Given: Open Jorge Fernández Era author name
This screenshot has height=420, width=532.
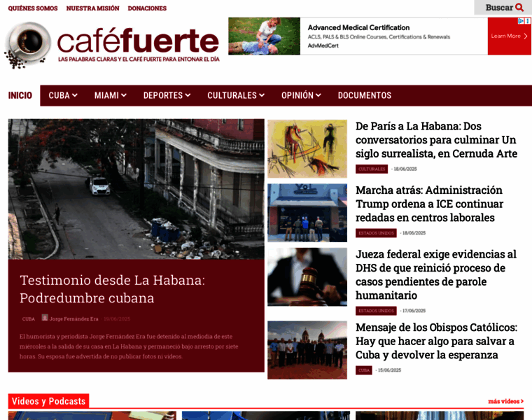Looking at the screenshot, I should pos(74,319).
